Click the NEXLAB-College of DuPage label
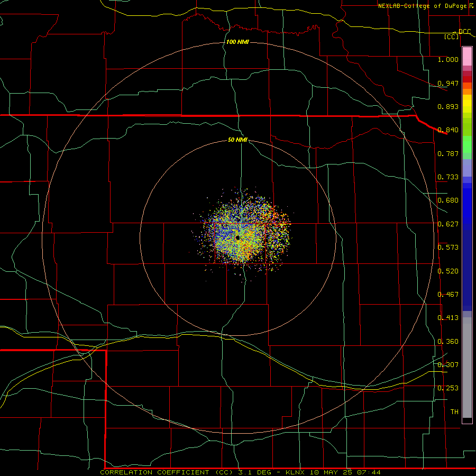Image resolution: width=476 pixels, height=476 pixels. 422,6
